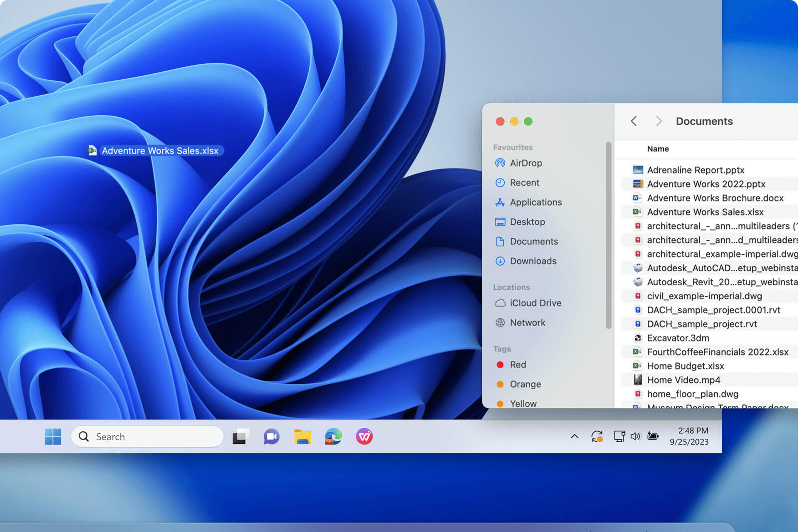Screen dimensions: 798x532
Task: Select Desktop in the Finder sidebar
Action: [x=527, y=222]
